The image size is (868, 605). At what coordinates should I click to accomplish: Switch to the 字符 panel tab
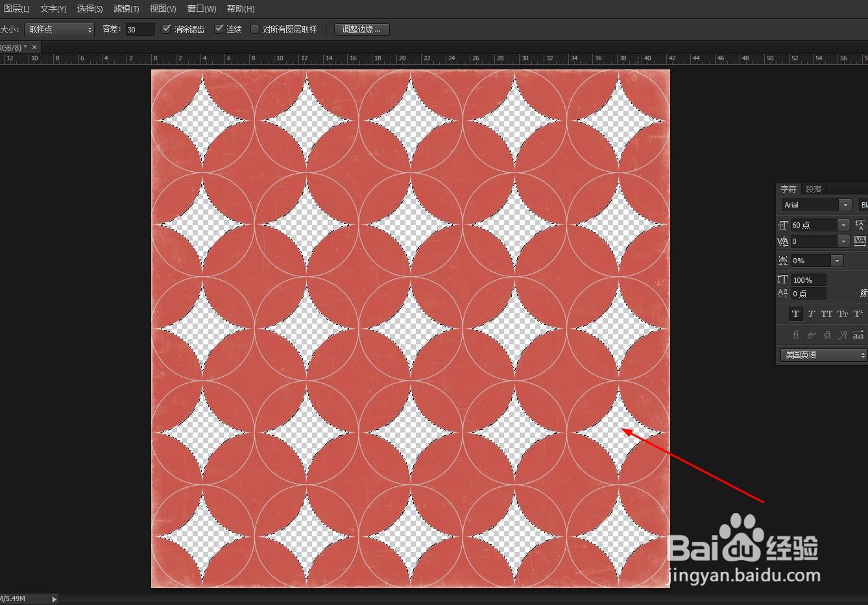[x=788, y=189]
